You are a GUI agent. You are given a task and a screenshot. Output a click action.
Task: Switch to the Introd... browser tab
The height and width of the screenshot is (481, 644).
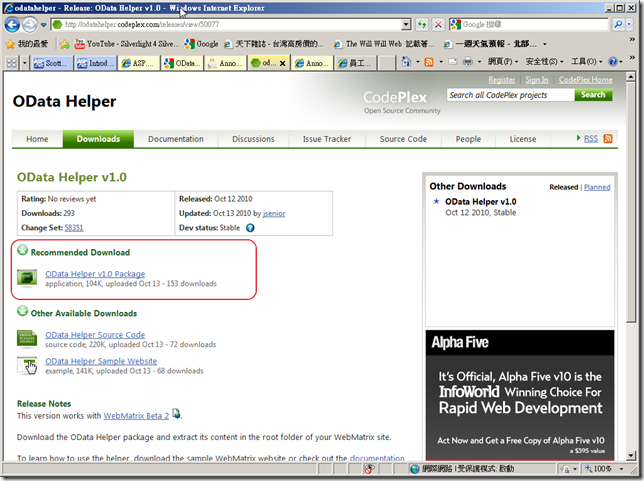coord(95,63)
